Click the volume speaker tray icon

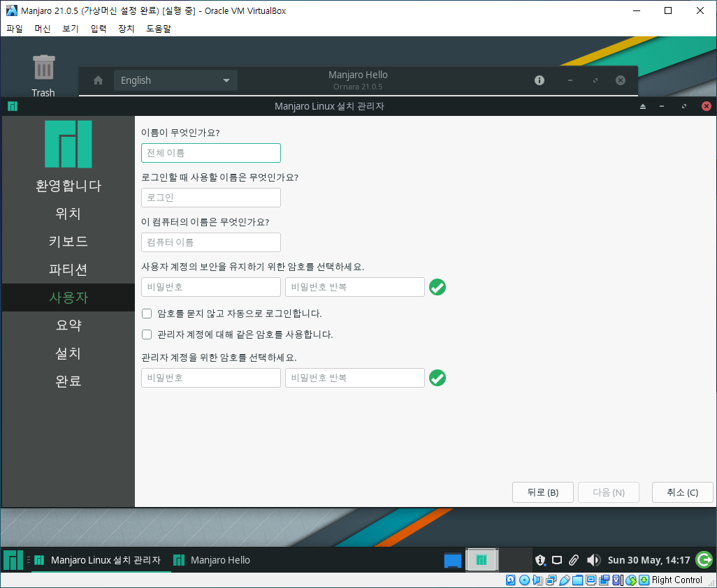tap(593, 560)
